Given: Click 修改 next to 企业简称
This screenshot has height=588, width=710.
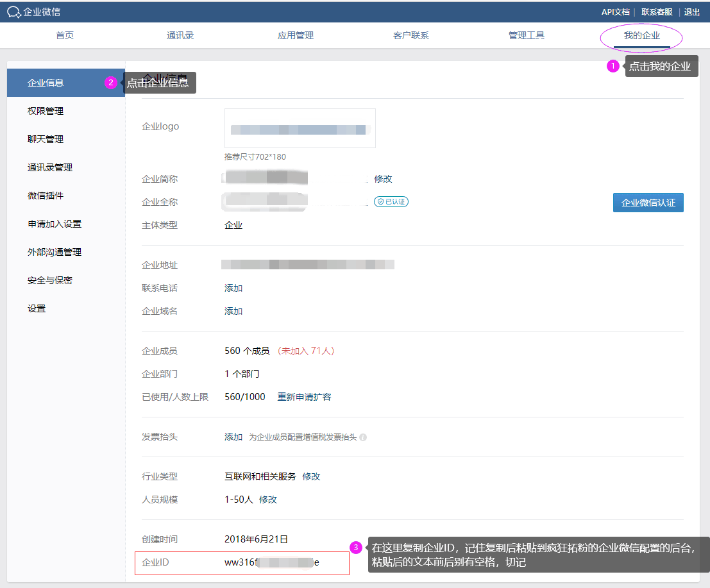Looking at the screenshot, I should coord(383,180).
